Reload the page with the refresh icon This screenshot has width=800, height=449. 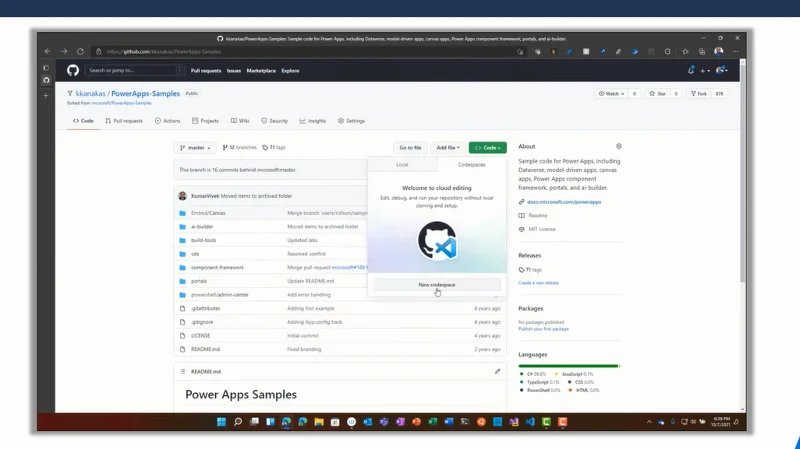80,52
